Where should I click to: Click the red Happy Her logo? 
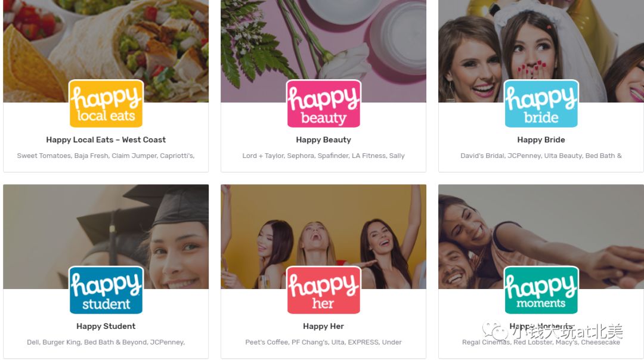coord(324,290)
